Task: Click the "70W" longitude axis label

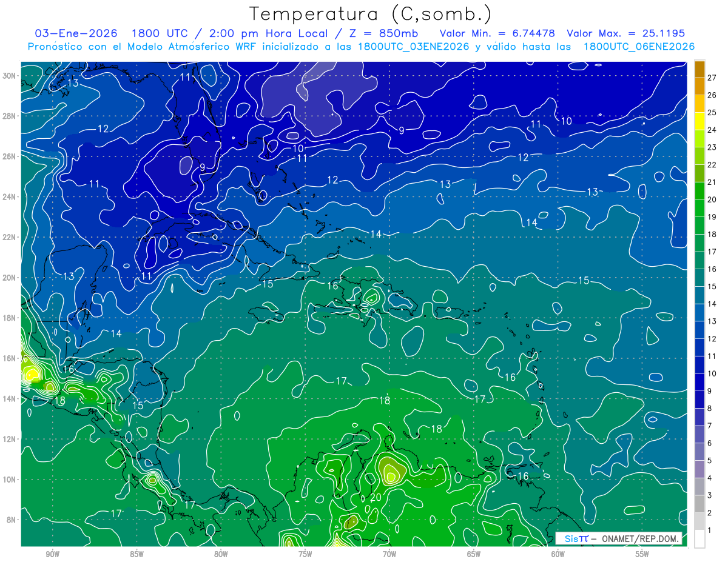Action: coord(389,554)
